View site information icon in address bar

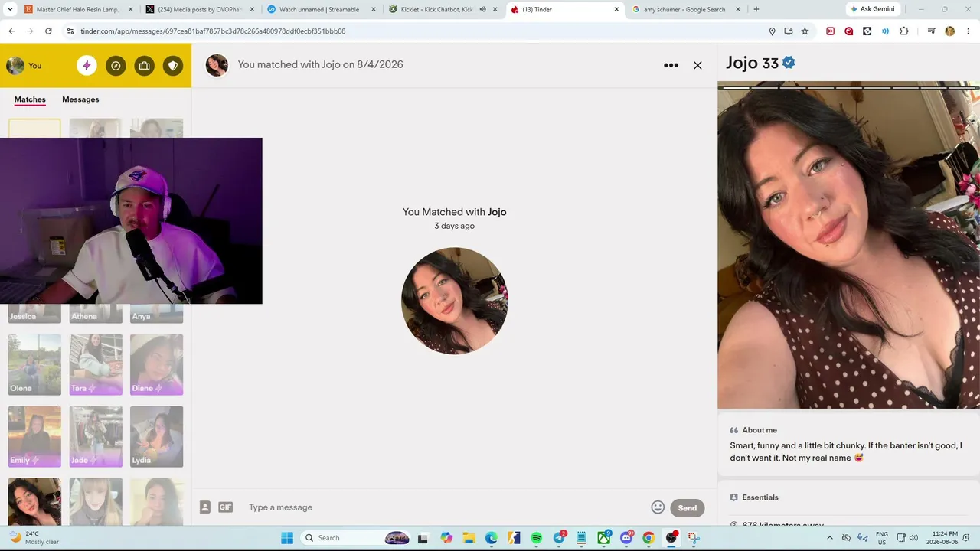point(70,31)
